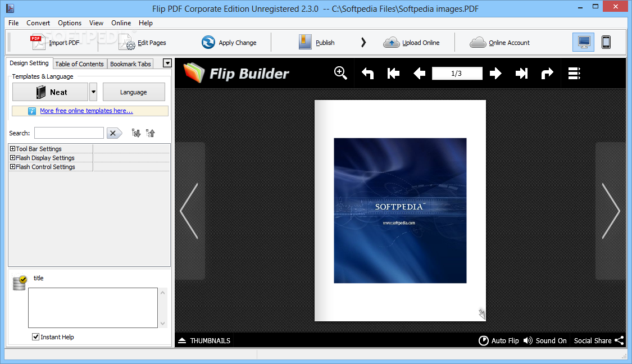
Task: Expand more publish options chevron
Action: coord(363,42)
